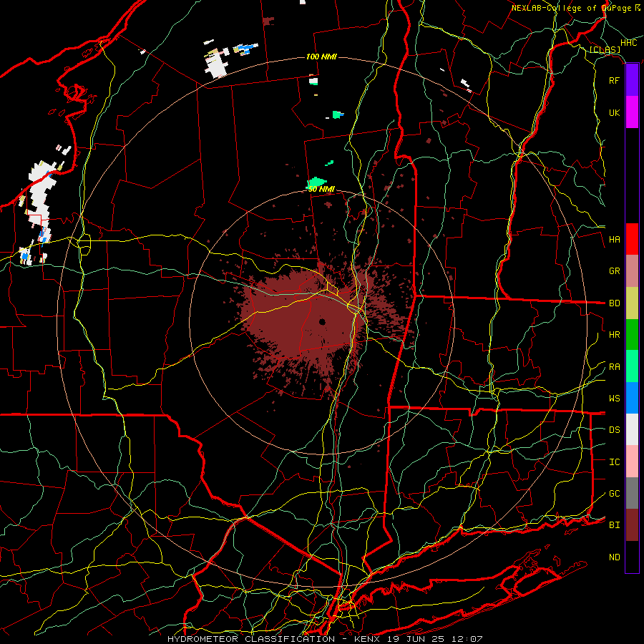The height and width of the screenshot is (644, 644).
Task: Select the GR graupel color swatch
Action: point(632,271)
